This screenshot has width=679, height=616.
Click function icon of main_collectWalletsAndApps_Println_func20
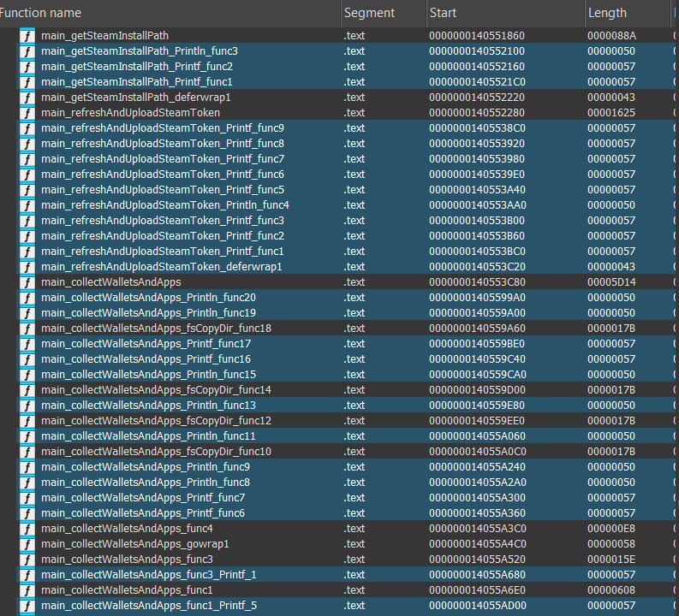click(27, 298)
